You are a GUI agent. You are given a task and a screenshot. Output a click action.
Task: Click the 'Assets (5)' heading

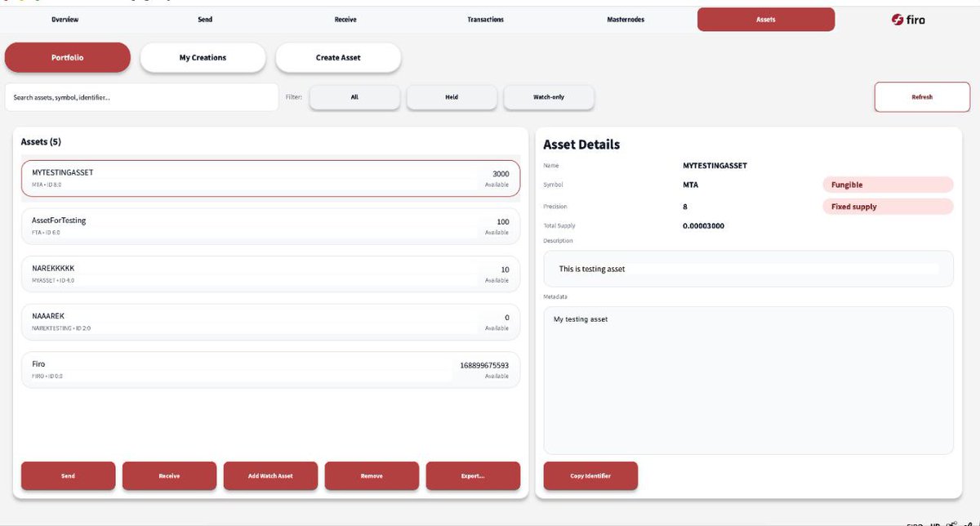pyautogui.click(x=41, y=142)
